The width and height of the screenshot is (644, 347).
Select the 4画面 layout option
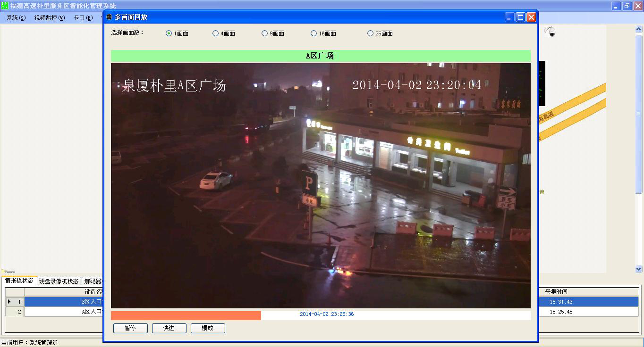point(216,33)
